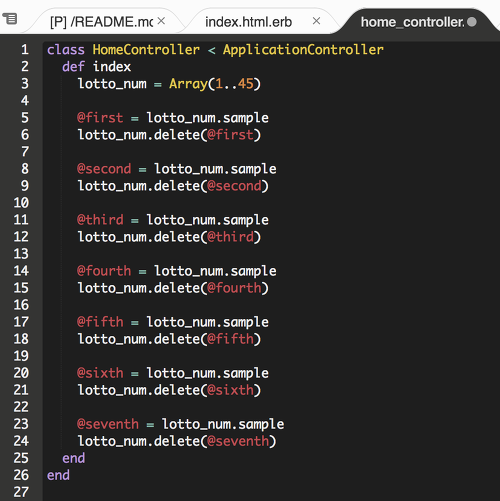500x501 pixels.
Task: Click on 'HomeController' class name
Action: [146, 50]
